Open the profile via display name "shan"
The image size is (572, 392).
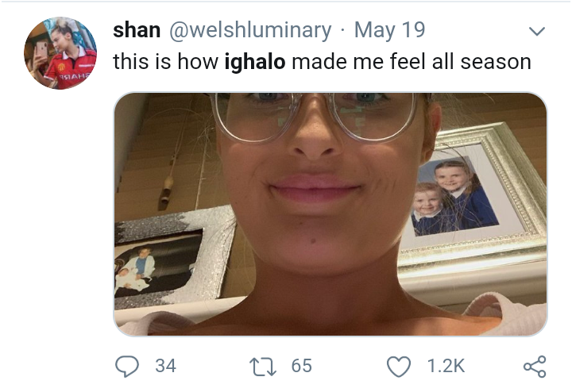click(137, 30)
